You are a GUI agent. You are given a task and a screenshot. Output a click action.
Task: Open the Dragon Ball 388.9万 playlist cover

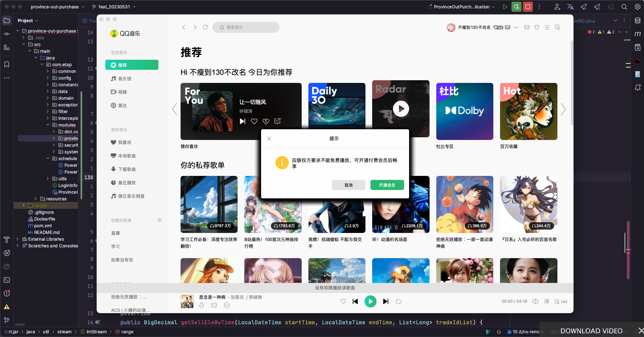point(464,204)
